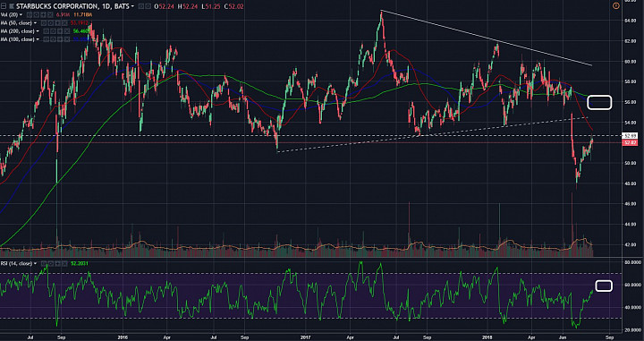
Task: Open the Starbucks Corporation, 1D, BATS title dropdown
Action: point(132,6)
